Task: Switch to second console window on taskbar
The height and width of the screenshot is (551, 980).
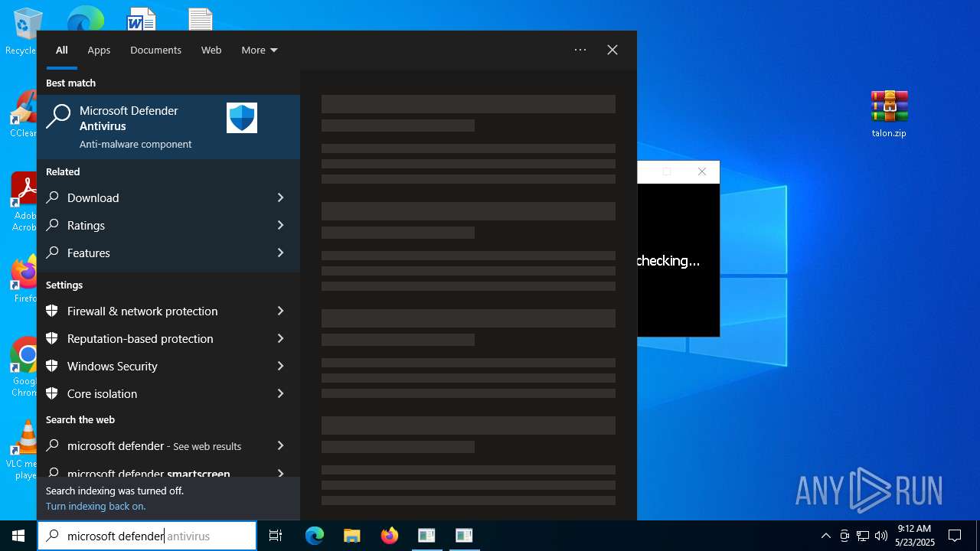Action: click(x=464, y=536)
